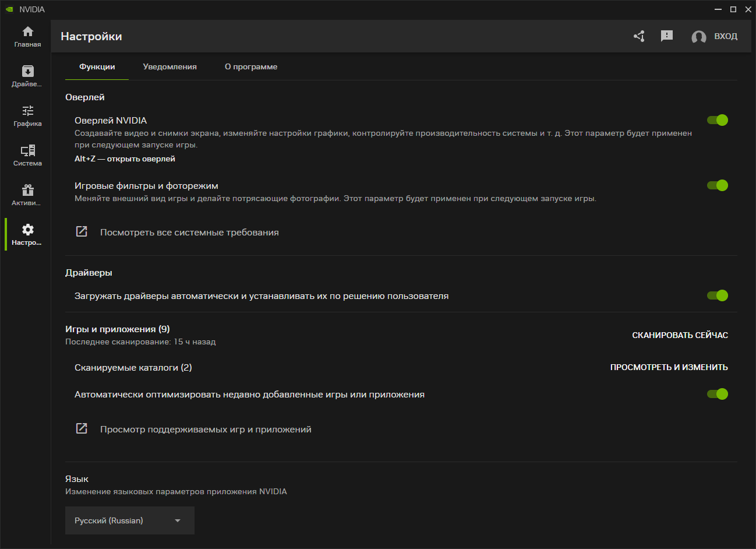Click the external link icon beside supported games
This screenshot has height=549, width=756.
coord(82,428)
